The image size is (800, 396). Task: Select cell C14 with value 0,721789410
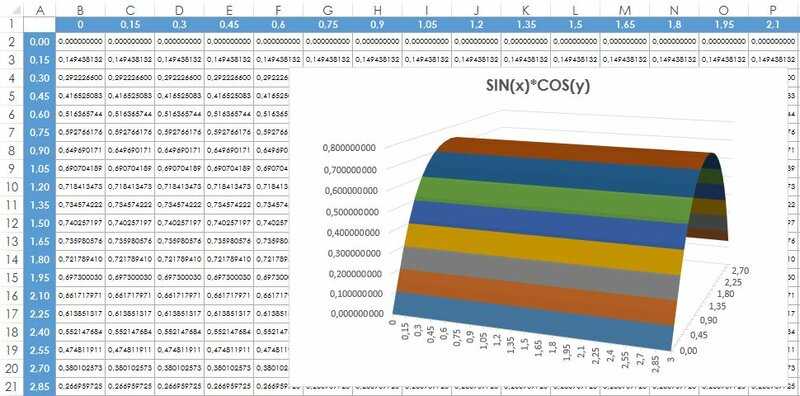[130, 259]
